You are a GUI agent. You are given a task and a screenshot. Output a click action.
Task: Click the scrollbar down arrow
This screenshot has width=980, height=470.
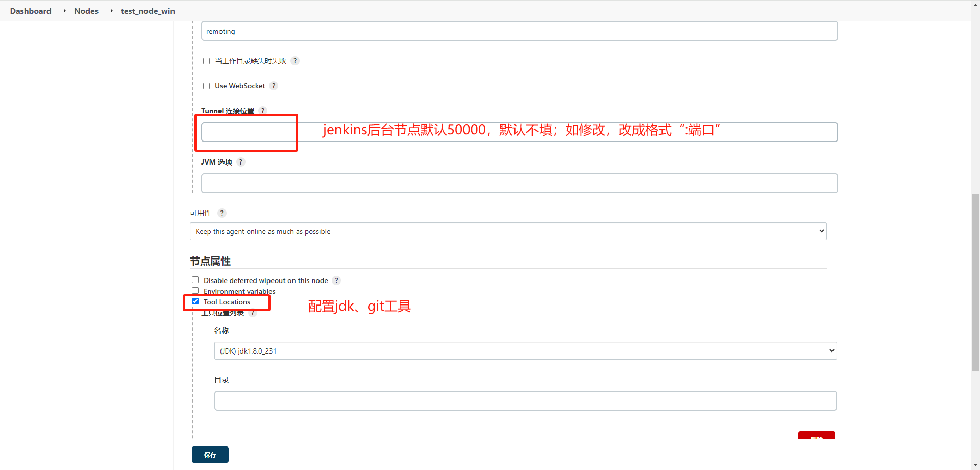pyautogui.click(x=975, y=465)
